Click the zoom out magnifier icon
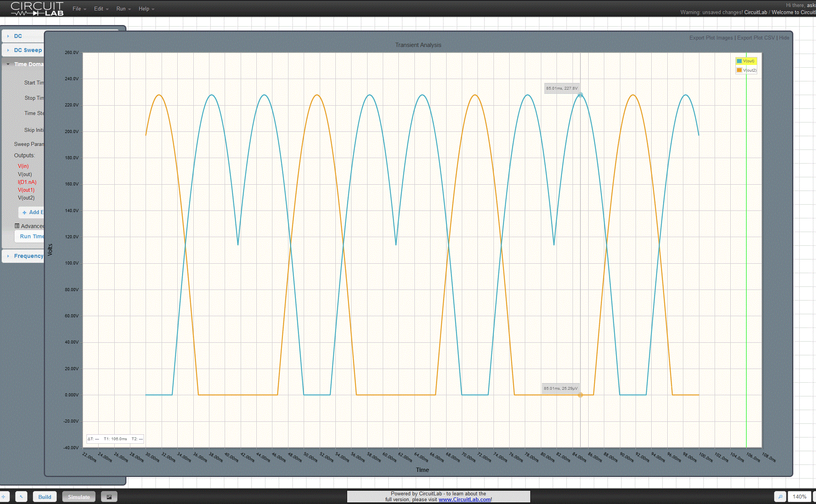 [780, 497]
